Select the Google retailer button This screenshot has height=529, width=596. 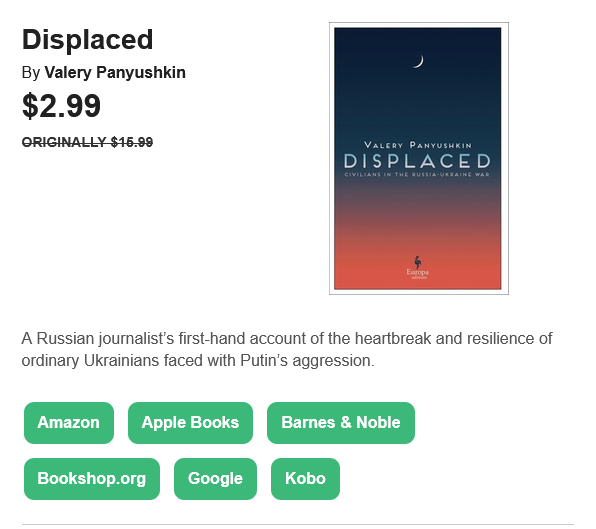pyautogui.click(x=215, y=478)
